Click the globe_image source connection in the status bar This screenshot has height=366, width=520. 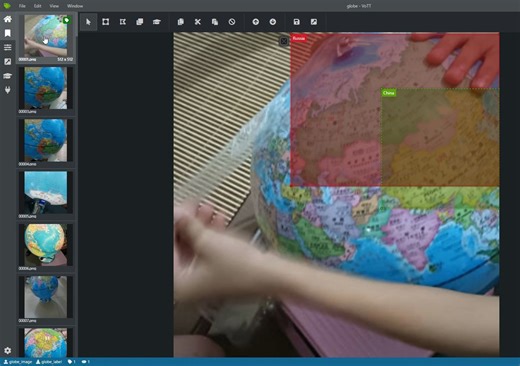18,362
